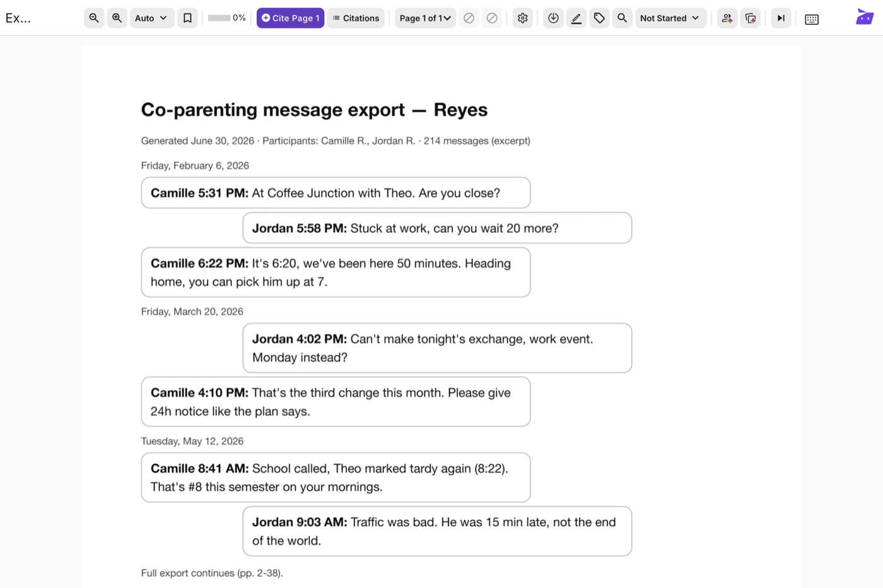This screenshot has width=883, height=588.
Task: Open AI assign user icon
Action: pos(727,18)
